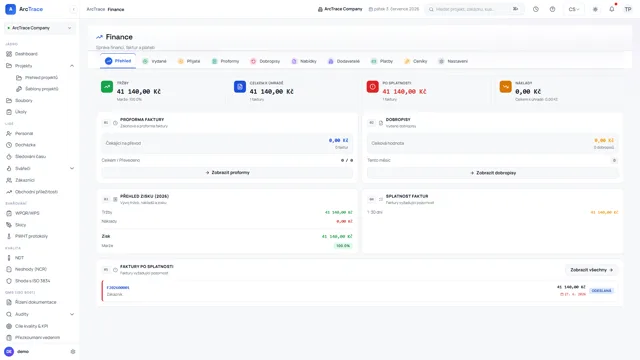This screenshot has width=640, height=360.
Task: Click Zobrazit všechny button
Action: 592,270
